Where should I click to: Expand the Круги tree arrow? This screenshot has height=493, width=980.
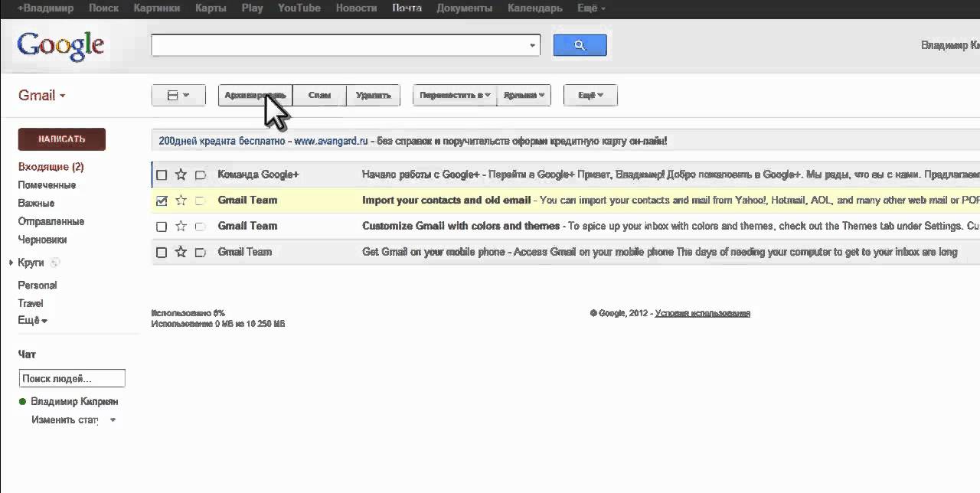[11, 263]
